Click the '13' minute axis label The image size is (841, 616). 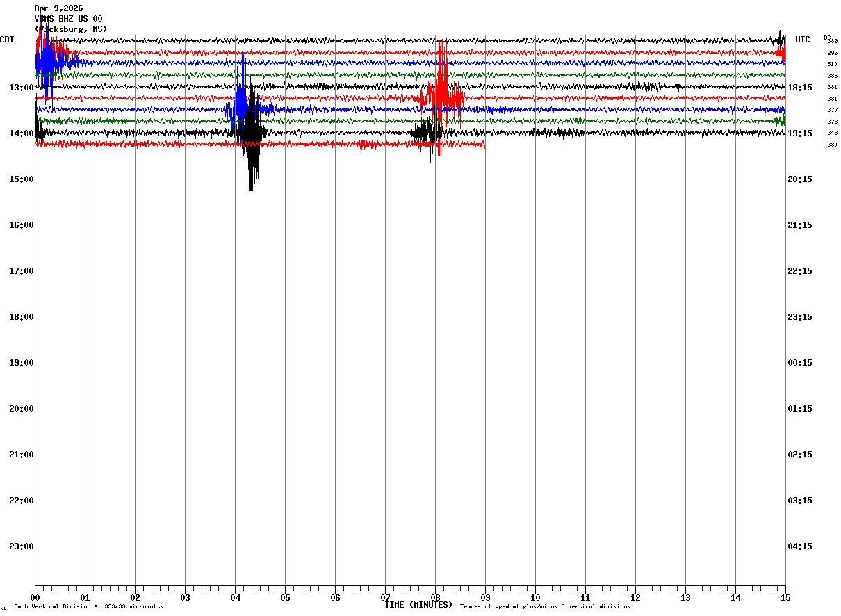click(685, 598)
